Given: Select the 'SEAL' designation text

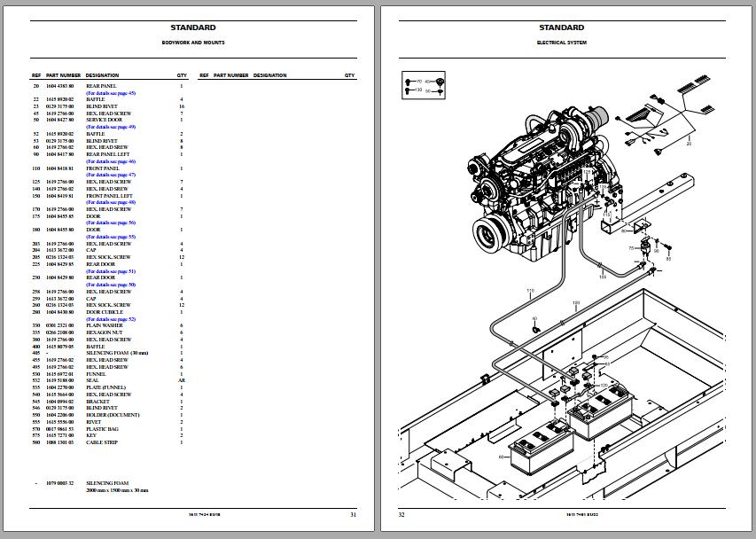Looking at the screenshot, I should click(92, 380).
